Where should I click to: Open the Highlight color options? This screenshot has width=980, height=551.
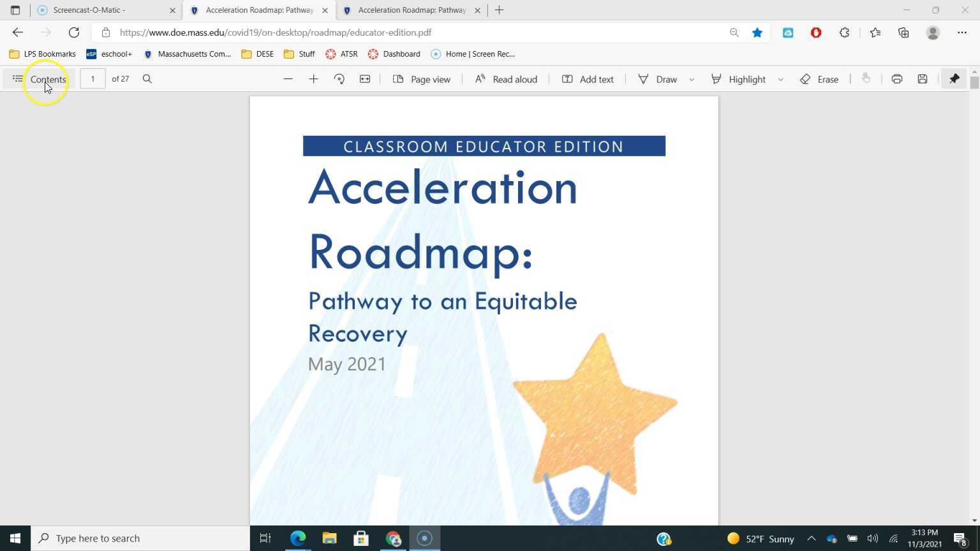780,79
